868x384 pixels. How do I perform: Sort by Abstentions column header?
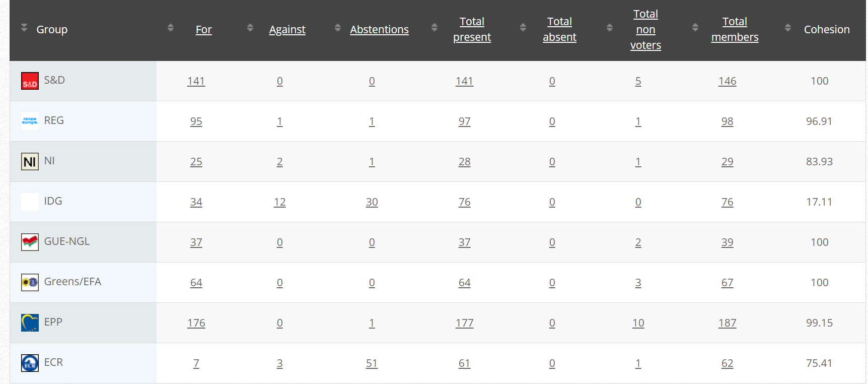click(379, 30)
